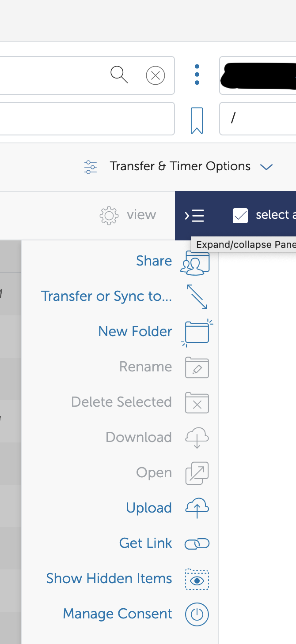Click the Upload cloud icon
This screenshot has height=644, width=296.
point(197,508)
